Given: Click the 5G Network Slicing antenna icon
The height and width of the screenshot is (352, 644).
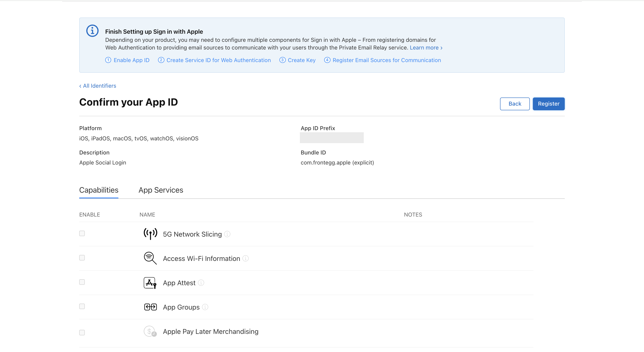Looking at the screenshot, I should (x=150, y=234).
